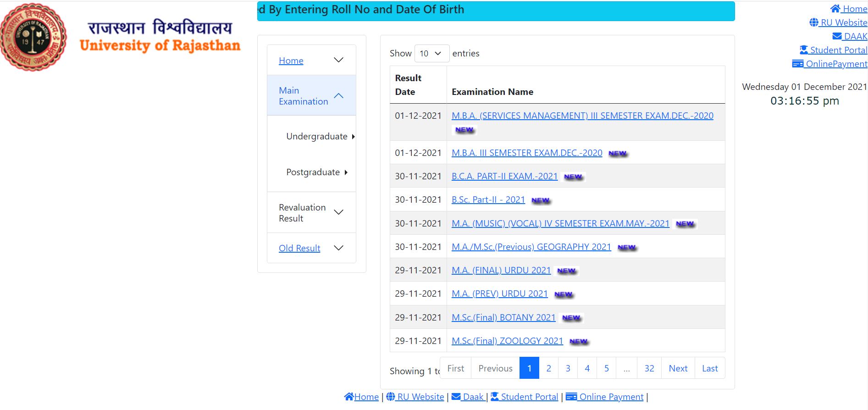Click NEW badge beside M.Sc.(Final) Zoology 2021
Viewport: 868px width, 410px height.
pos(579,342)
